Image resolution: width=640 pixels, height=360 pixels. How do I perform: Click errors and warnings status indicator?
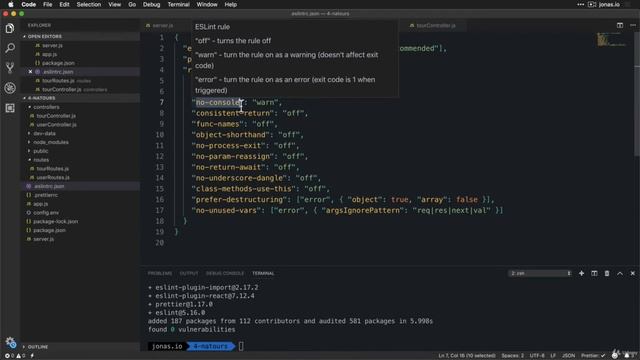tap(15, 356)
